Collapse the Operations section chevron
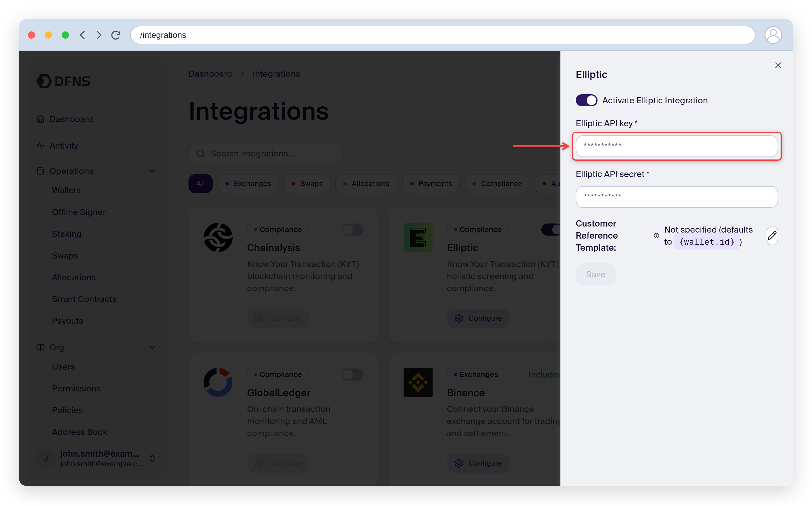The height and width of the screenshot is (505, 812). (152, 171)
